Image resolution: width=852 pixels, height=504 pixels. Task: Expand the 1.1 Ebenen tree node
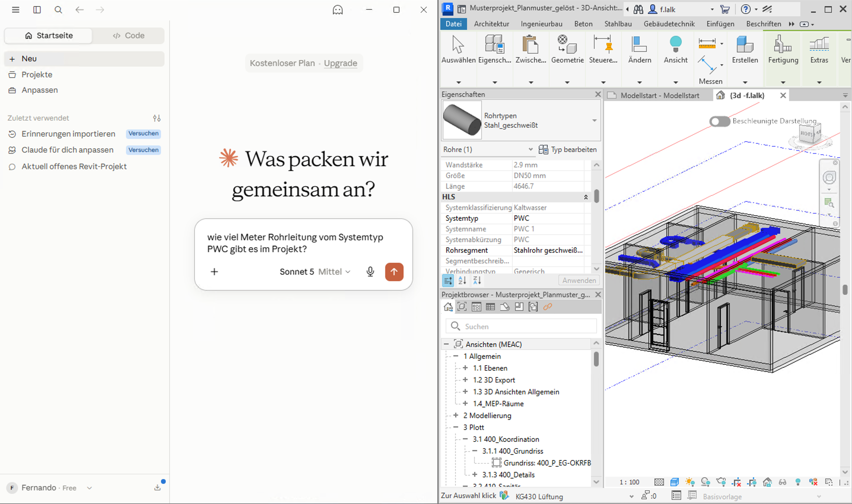[465, 368]
